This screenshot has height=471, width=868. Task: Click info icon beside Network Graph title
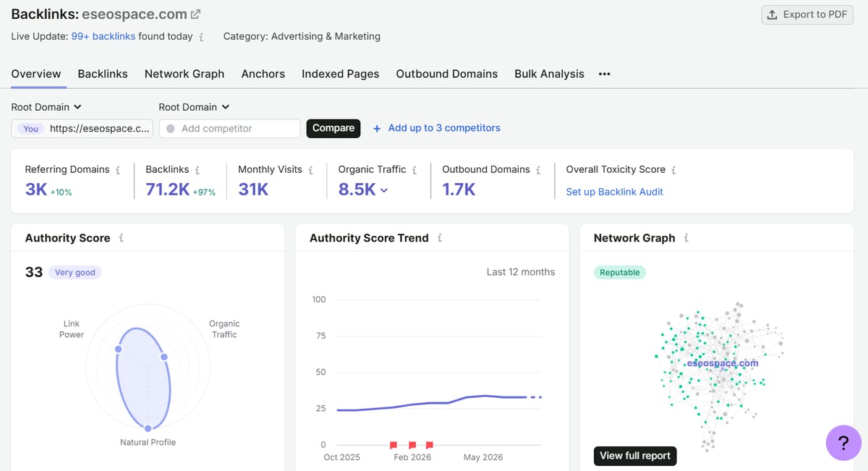(686, 237)
